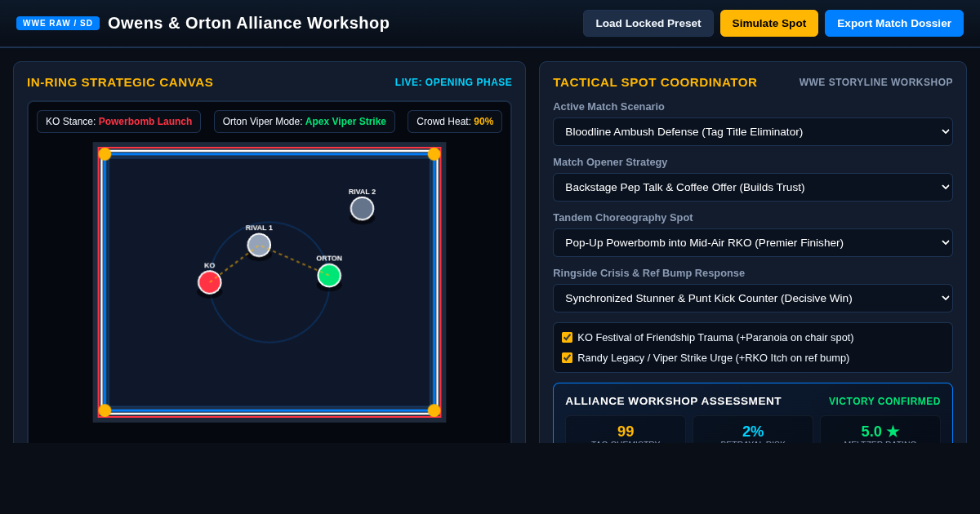The image size is (980, 514).
Task: Click the Orton Viper Mode status chip
Action: 305,122
